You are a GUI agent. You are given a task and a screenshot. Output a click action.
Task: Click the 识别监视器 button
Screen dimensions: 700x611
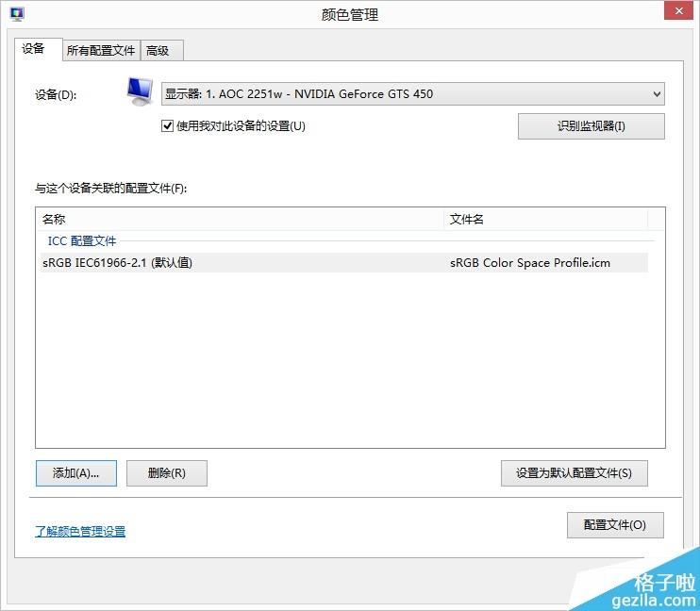pyautogui.click(x=592, y=126)
